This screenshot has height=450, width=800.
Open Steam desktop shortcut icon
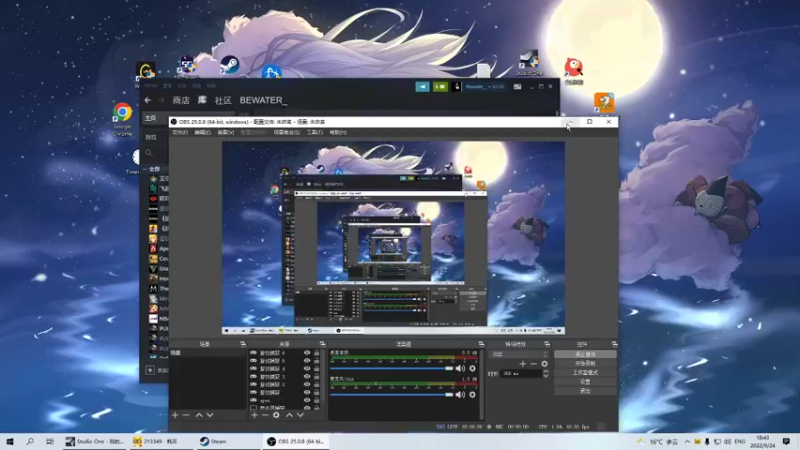click(x=230, y=65)
